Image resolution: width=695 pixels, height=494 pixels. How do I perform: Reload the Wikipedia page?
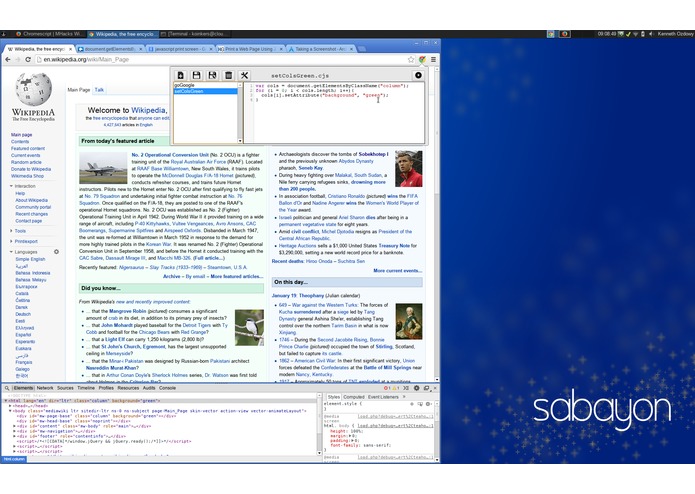click(28, 59)
